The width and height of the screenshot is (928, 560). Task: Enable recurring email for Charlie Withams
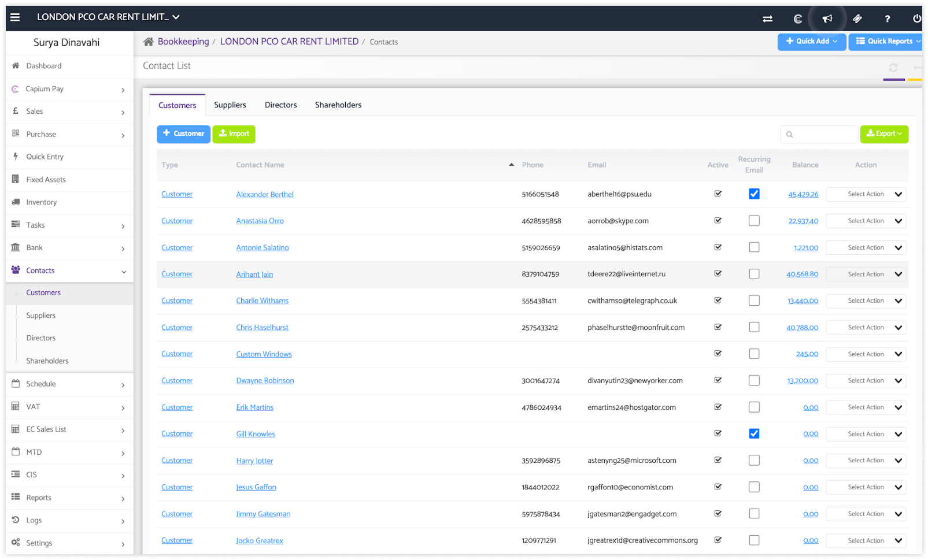click(754, 301)
